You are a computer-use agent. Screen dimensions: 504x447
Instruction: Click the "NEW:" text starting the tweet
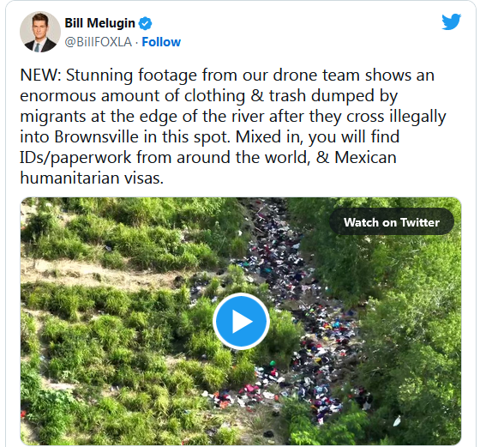40,75
